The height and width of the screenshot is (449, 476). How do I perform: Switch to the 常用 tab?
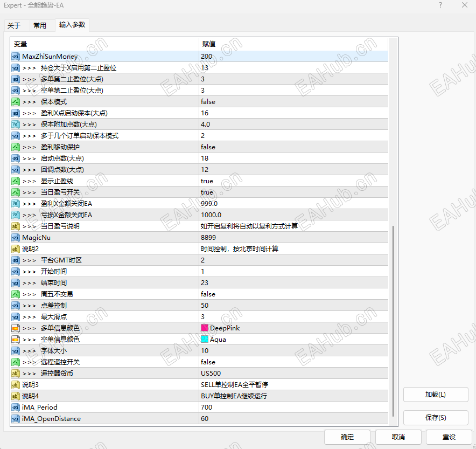[x=40, y=25]
